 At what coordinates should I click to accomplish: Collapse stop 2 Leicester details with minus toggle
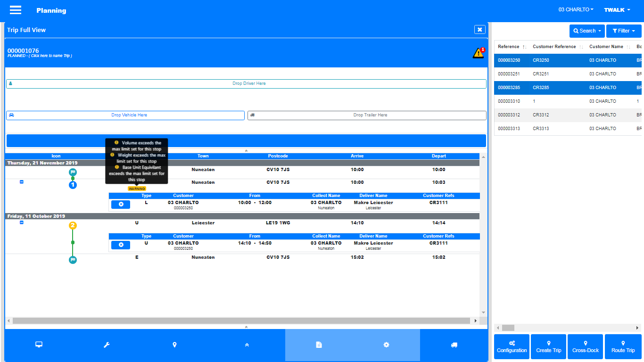tap(21, 222)
